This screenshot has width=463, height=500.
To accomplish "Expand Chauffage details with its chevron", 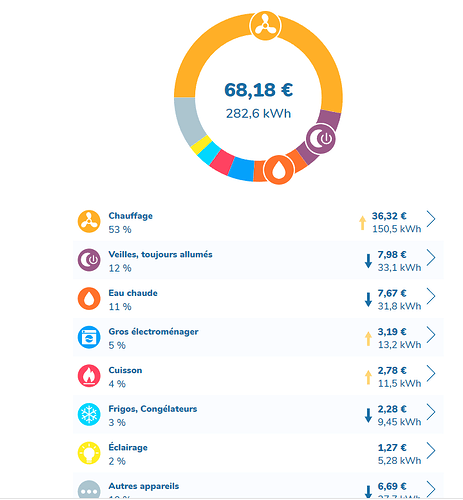I will coord(431,219).
